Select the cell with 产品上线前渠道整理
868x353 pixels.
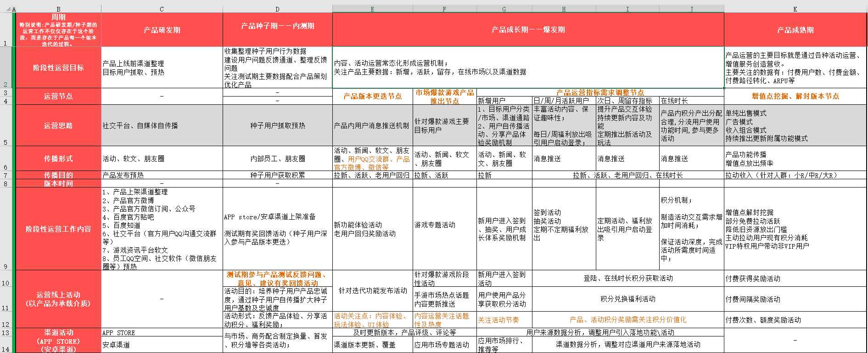pyautogui.click(x=162, y=68)
